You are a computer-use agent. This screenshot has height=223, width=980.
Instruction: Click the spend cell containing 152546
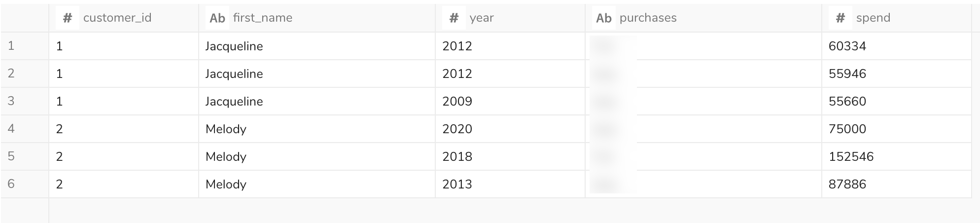tap(851, 157)
